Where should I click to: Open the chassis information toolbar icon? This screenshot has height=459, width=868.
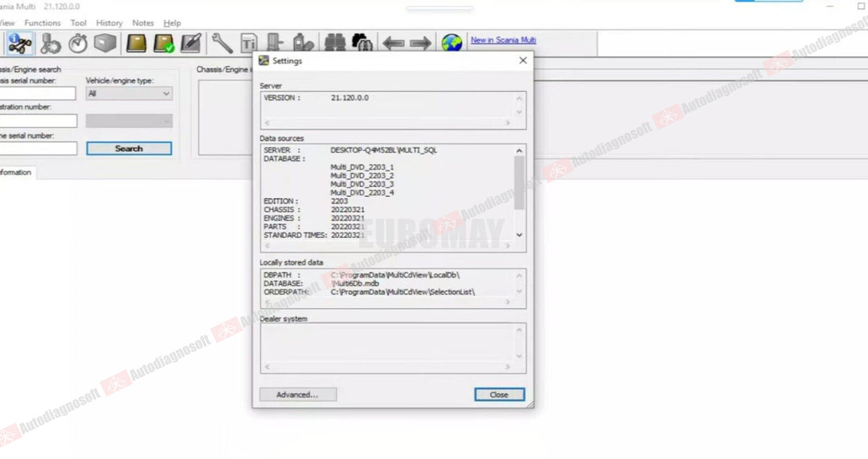point(20,43)
